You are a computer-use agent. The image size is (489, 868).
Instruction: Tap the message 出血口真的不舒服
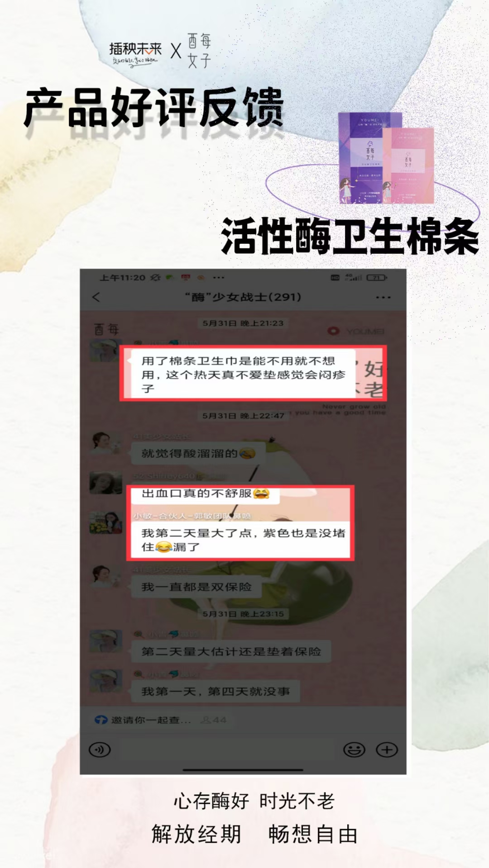click(x=205, y=493)
